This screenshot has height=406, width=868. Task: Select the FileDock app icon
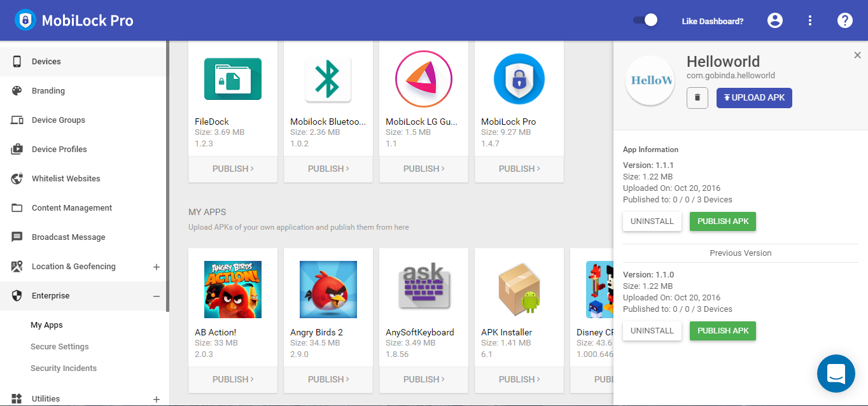point(233,79)
